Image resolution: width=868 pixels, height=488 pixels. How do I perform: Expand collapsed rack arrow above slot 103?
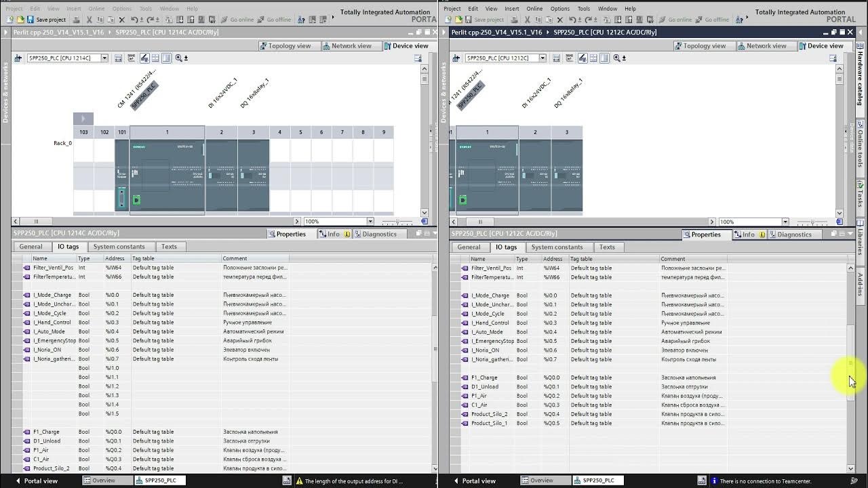(83, 119)
